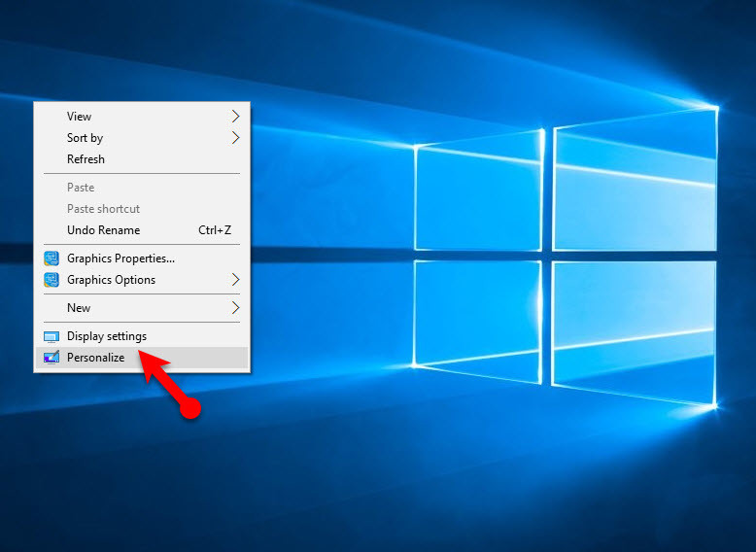Expand the Graphics Options submenu arrow

(235, 280)
